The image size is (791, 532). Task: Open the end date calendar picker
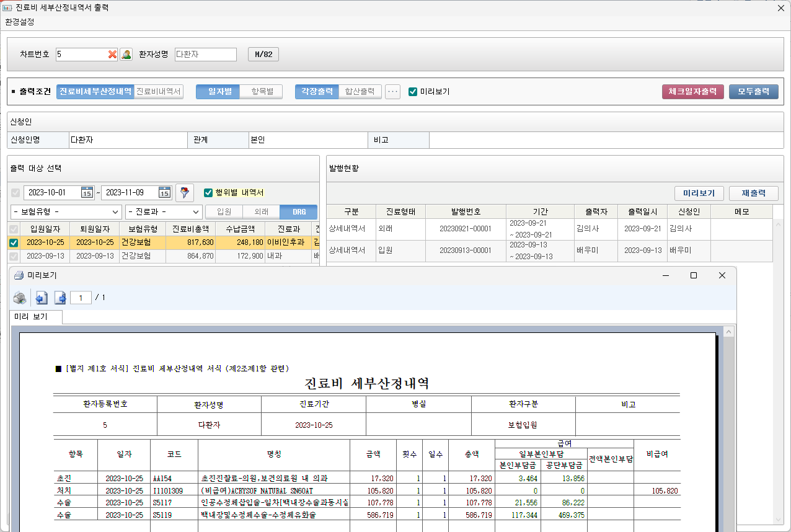point(164,192)
